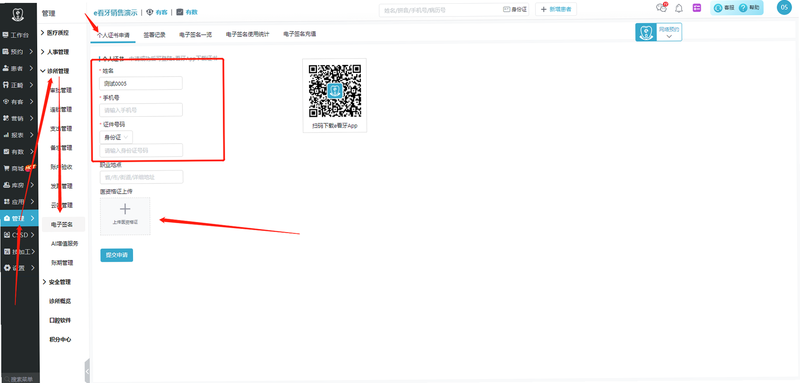Click the 有客 eye icon in the left sidebar
This screenshot has height=383, width=800.
click(6, 101)
